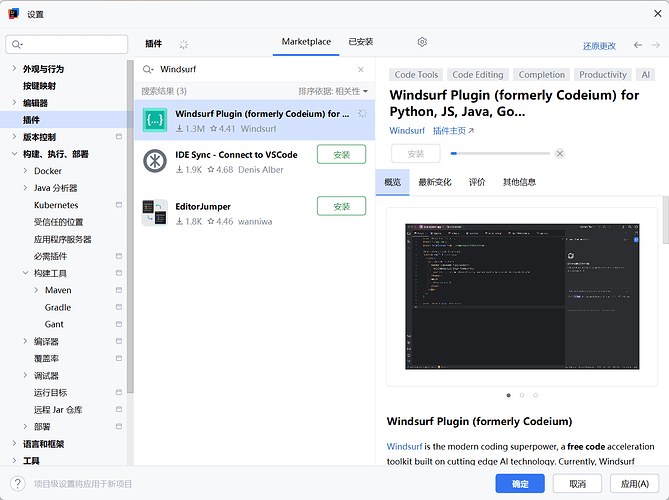Open the 排序依据 sort dropdown
This screenshot has width=669, height=500.
[x=333, y=91]
